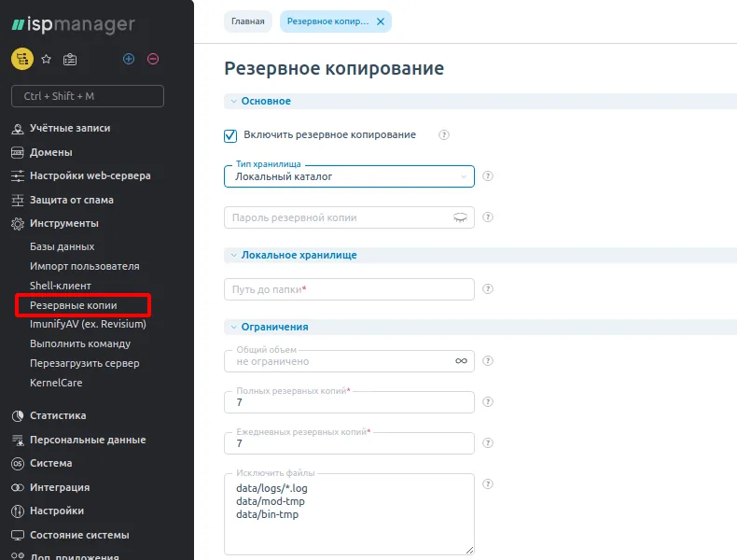Click web-server sliders icon
The width and height of the screenshot is (737, 560).
[18, 175]
